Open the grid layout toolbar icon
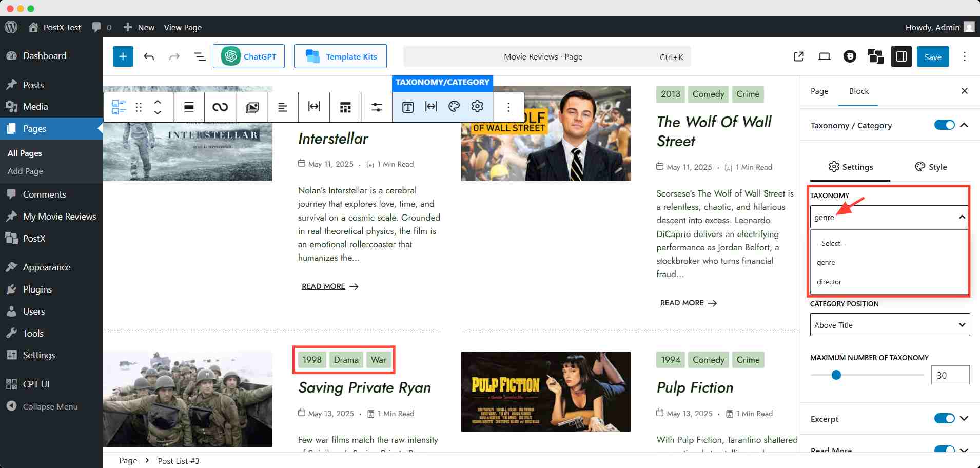 pyautogui.click(x=345, y=107)
